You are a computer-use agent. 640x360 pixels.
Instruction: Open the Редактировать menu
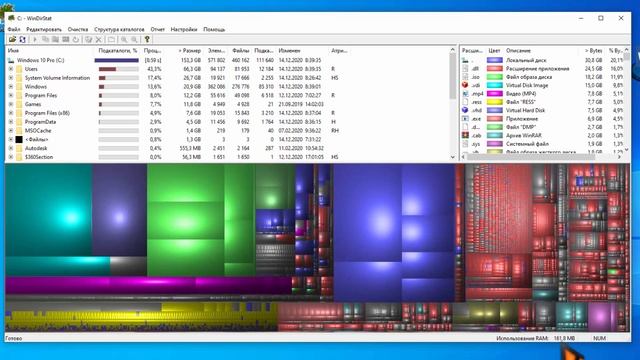click(x=44, y=29)
